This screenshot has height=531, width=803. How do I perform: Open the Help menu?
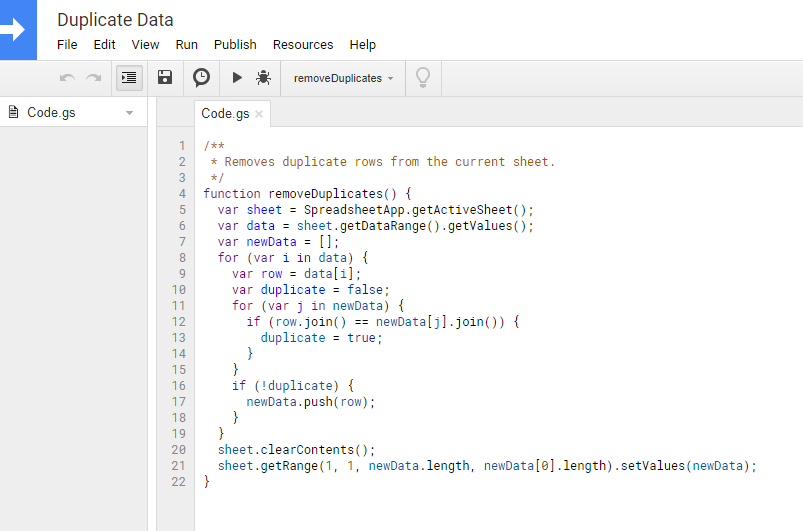(x=363, y=45)
